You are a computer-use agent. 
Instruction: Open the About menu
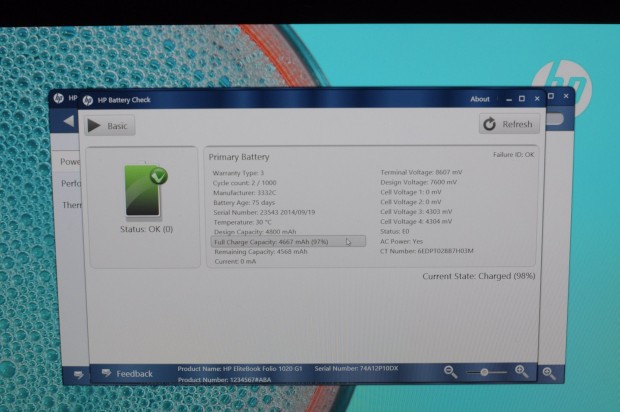(x=480, y=99)
